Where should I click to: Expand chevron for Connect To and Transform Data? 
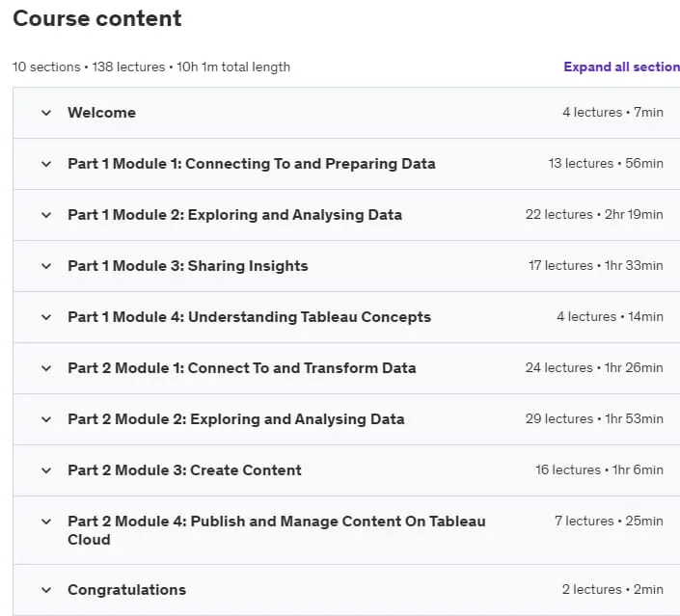click(x=46, y=368)
